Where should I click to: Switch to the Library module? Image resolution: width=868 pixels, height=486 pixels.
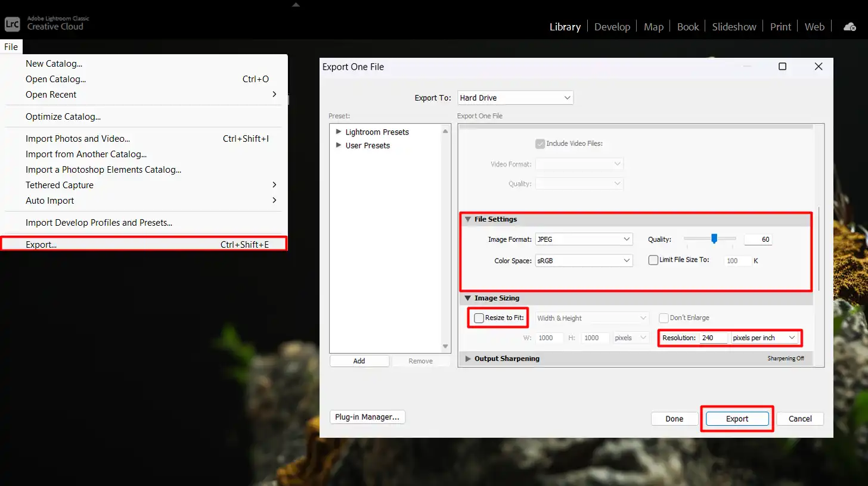565,27
